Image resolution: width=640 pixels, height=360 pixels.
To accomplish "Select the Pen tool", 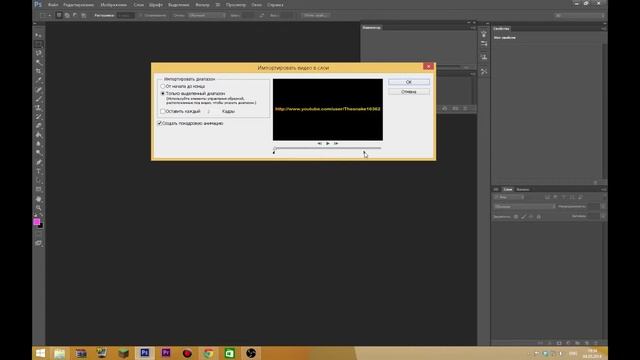I will coord(38,162).
